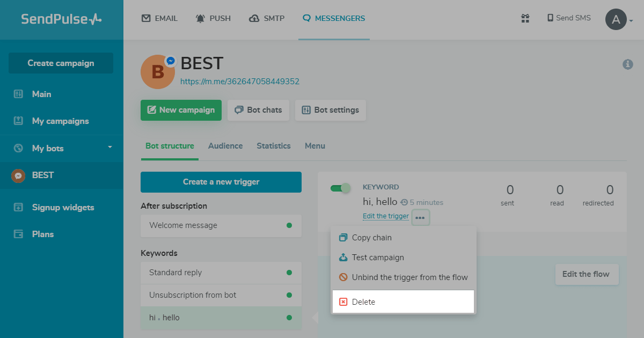Viewport: 644px width, 338px height.
Task: Click Standard reply green status dot
Action: point(289,273)
